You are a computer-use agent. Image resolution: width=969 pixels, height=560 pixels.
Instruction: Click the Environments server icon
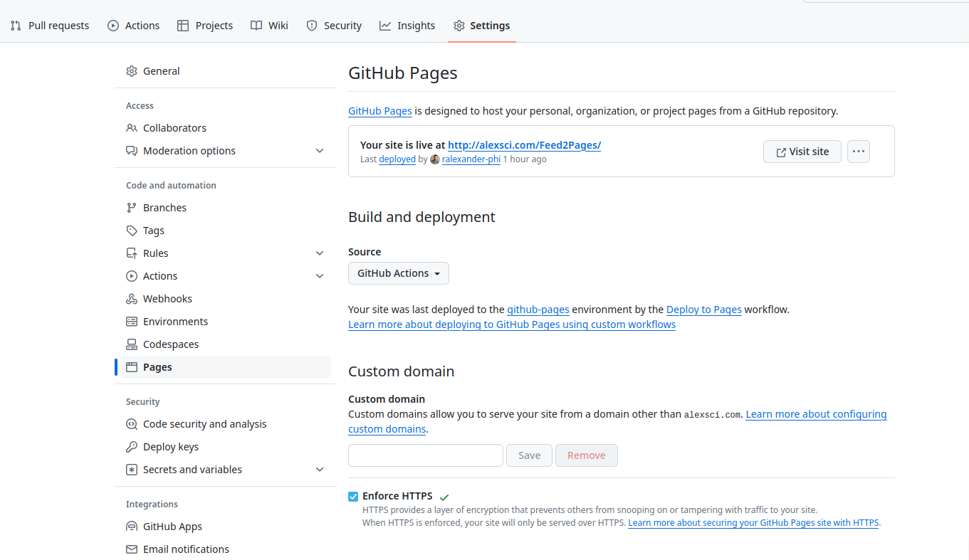tap(132, 322)
